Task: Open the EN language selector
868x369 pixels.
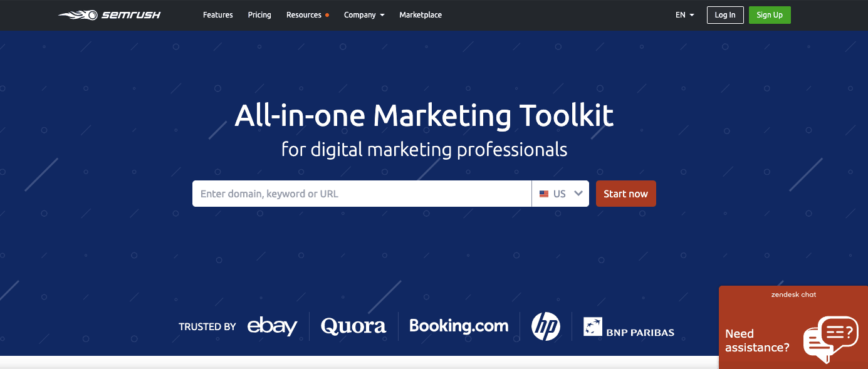Action: click(684, 15)
